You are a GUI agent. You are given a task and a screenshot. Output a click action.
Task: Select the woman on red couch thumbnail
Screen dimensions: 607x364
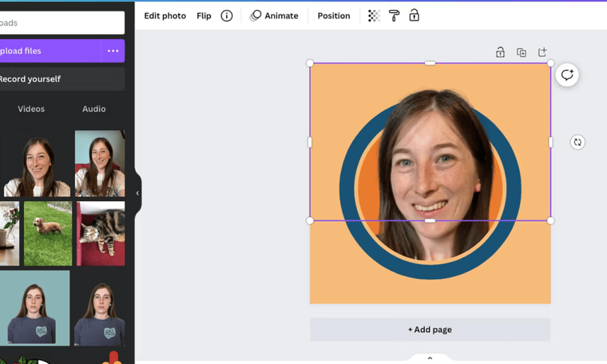click(100, 164)
